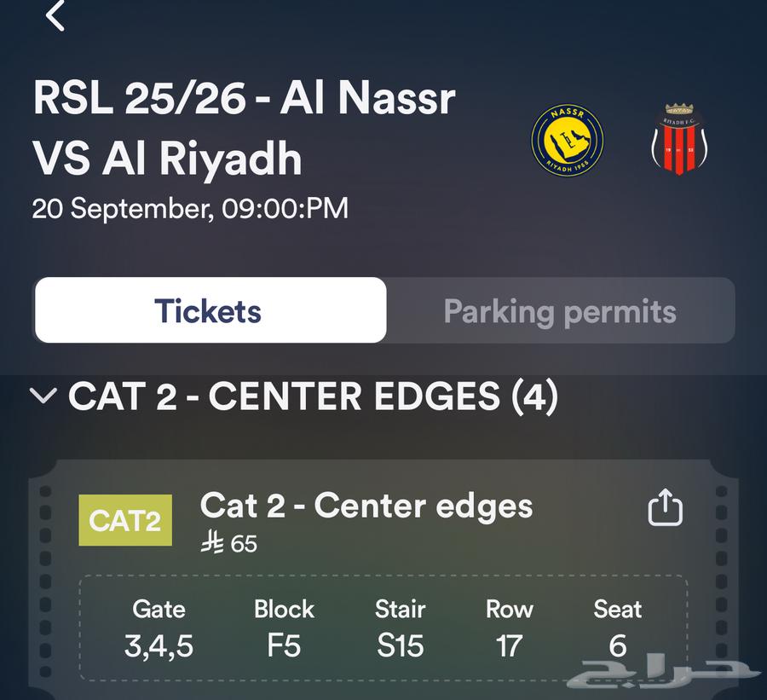Click the Al Riyadh FC club badge
This screenshot has height=700, width=767.
(678, 139)
